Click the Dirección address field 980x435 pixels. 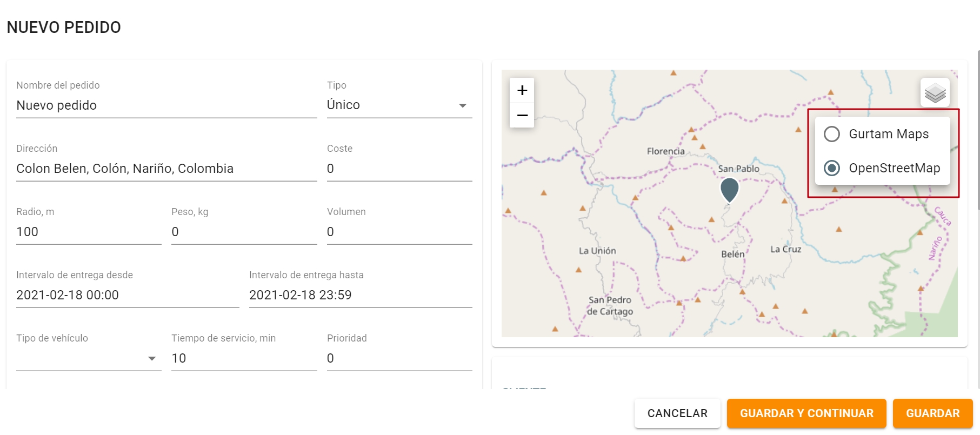click(x=166, y=169)
